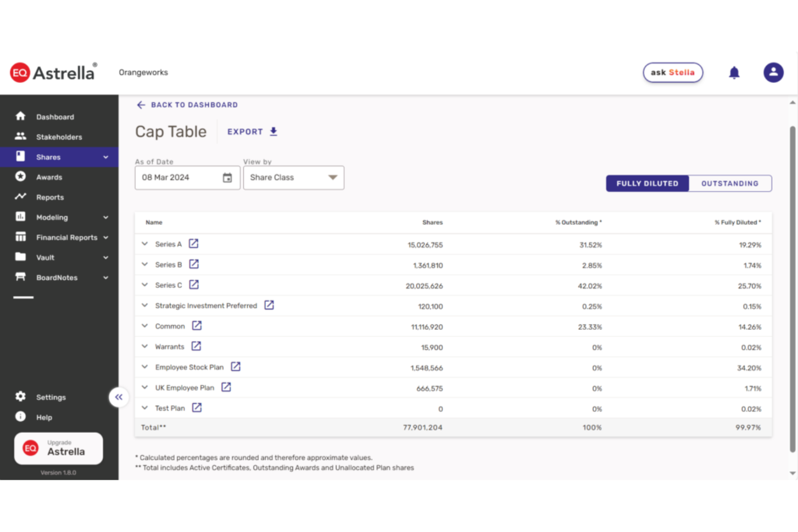The height and width of the screenshot is (532, 798).
Task: Expand the Series B row
Action: (x=145, y=264)
